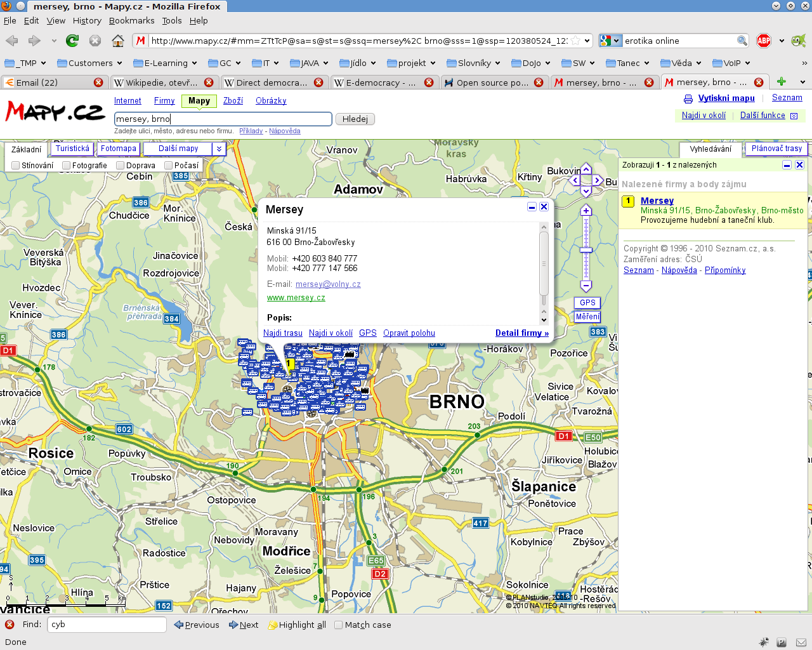Click the GPS button below the zoom control
Screen dimensions: 812x650
coord(587,303)
